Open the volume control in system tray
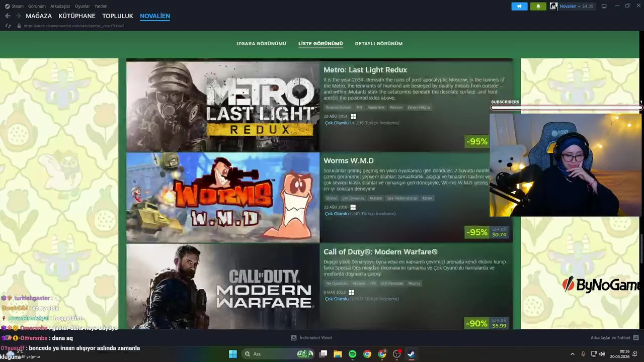 click(x=603, y=354)
